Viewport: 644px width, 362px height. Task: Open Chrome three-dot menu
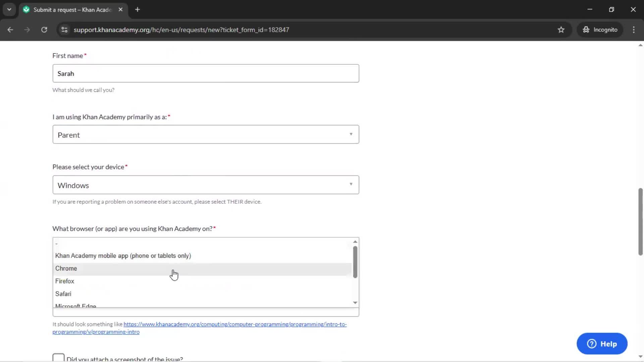634,29
